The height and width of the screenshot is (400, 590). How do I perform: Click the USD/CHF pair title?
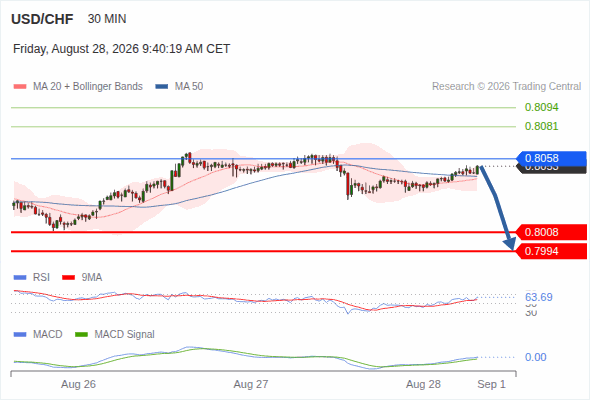(x=42, y=19)
